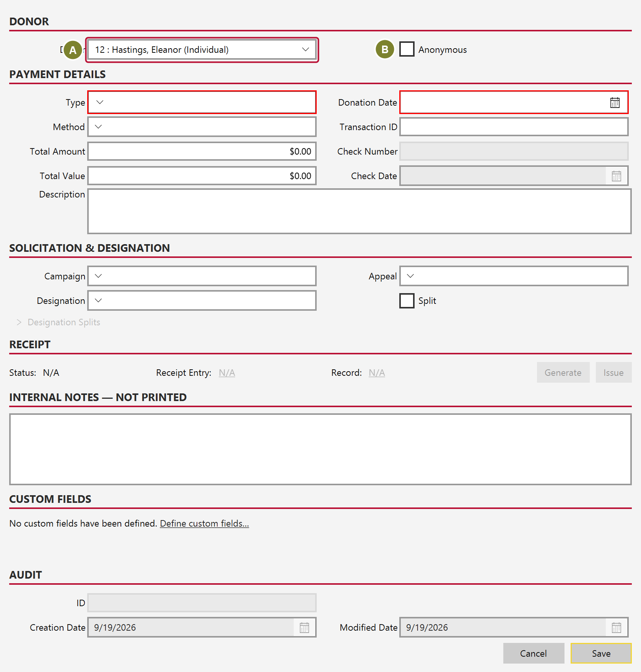Viewport: 641px width, 672px height.
Task: Click the Receipt Entry N/A link
Action: (x=227, y=373)
